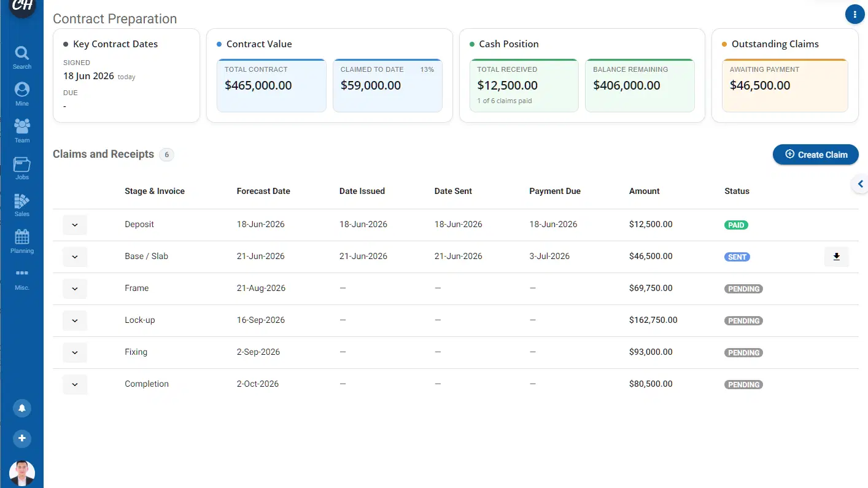The width and height of the screenshot is (868, 488).
Task: Click the $69,750.00 amount
Action: point(651,288)
